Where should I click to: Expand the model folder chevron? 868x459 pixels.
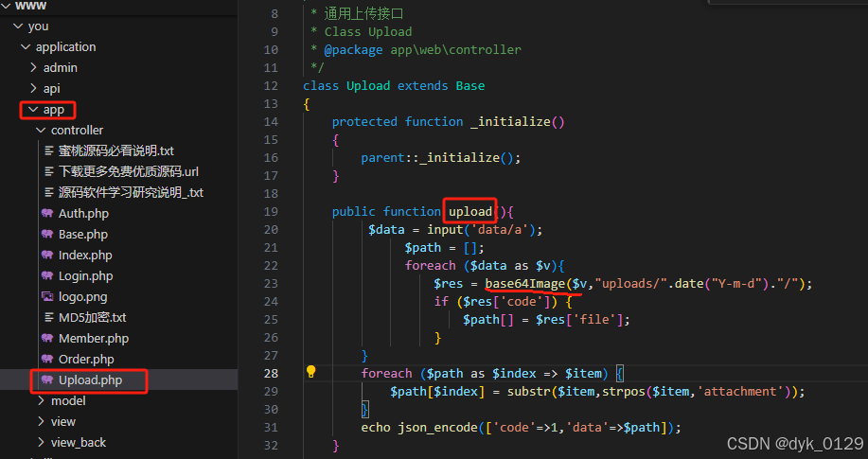point(41,400)
